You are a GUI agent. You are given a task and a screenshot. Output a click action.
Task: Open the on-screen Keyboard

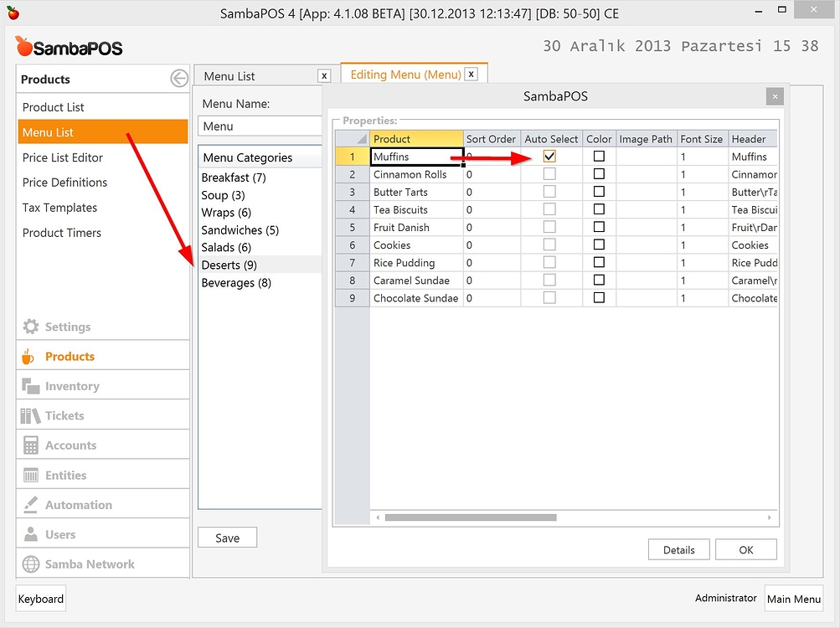click(41, 599)
